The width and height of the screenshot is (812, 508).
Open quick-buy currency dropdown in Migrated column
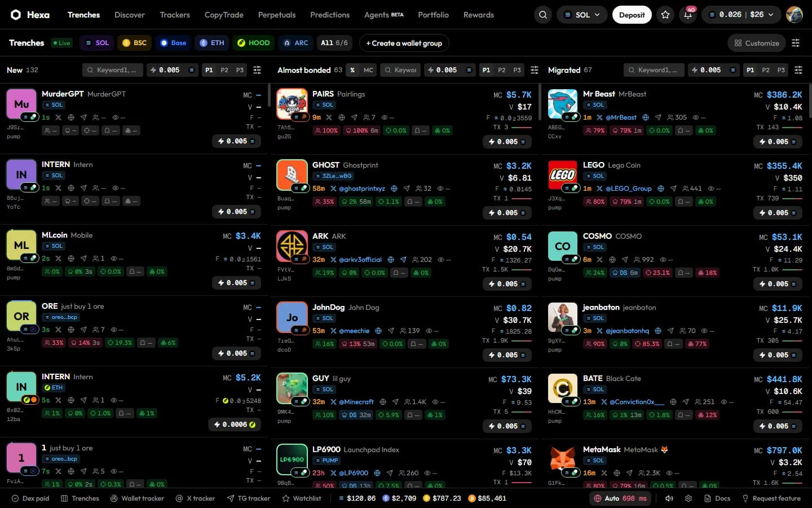pos(733,70)
